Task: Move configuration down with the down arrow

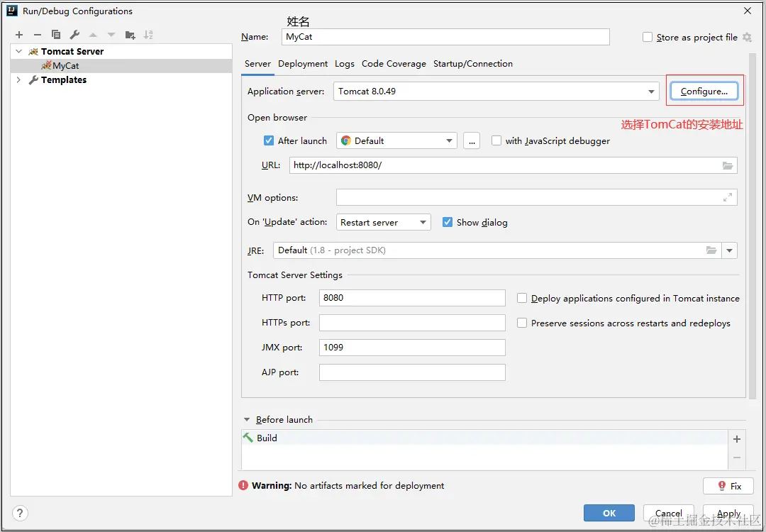Action: point(111,35)
